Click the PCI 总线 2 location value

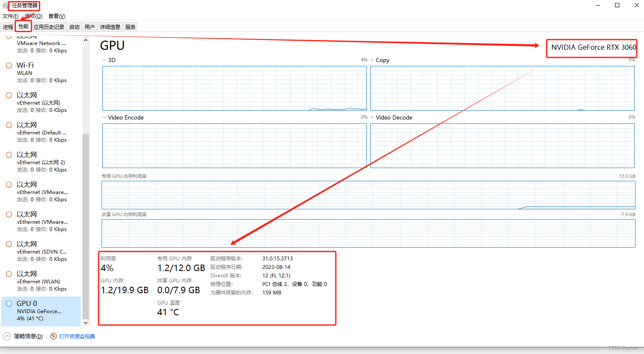[x=295, y=284]
